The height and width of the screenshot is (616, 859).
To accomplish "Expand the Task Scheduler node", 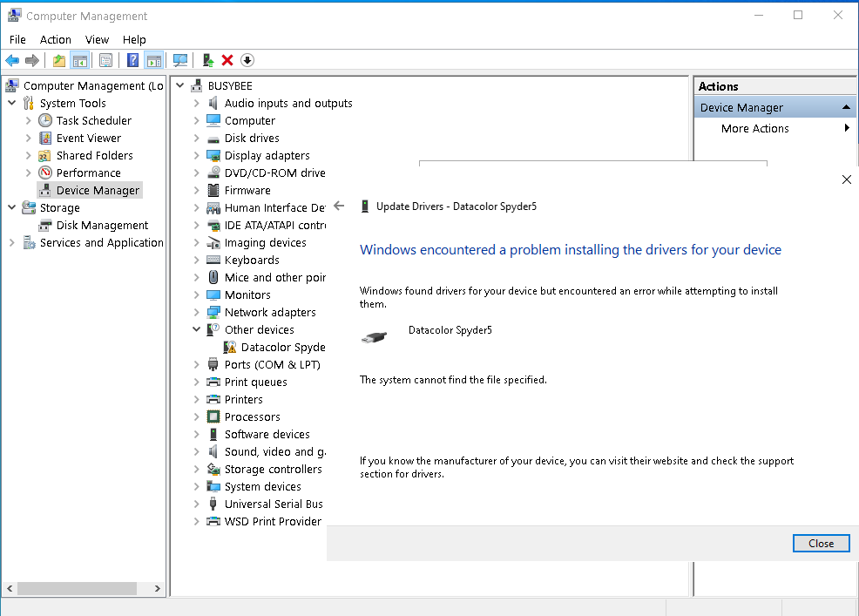I will point(29,120).
